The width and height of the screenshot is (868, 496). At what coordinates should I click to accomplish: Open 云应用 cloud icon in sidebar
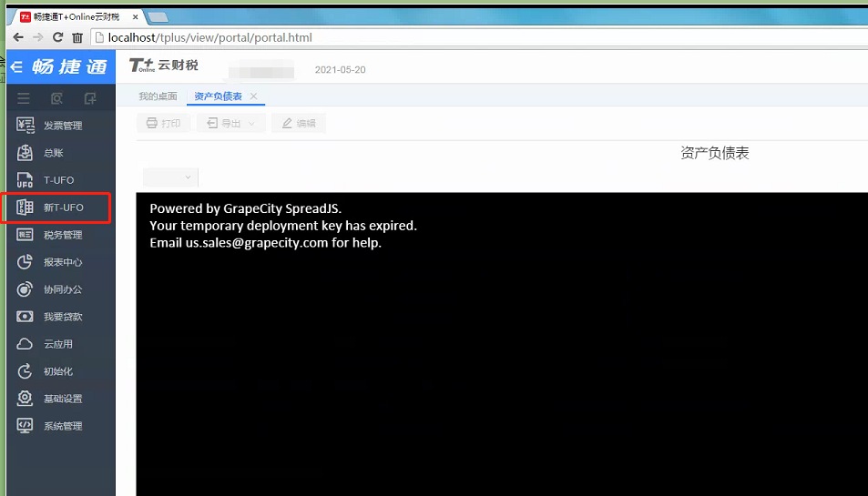coord(25,344)
